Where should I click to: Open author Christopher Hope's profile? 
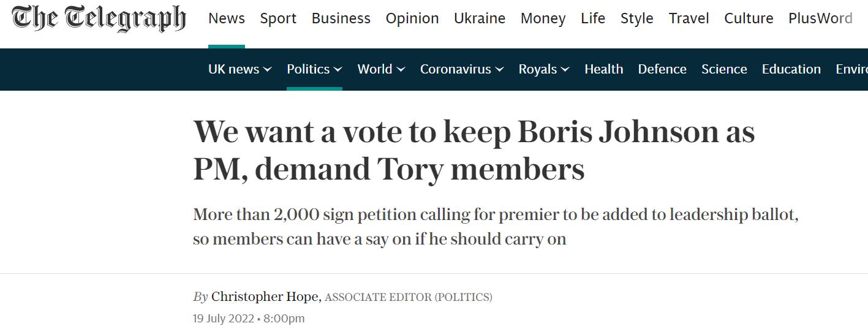pos(265,297)
